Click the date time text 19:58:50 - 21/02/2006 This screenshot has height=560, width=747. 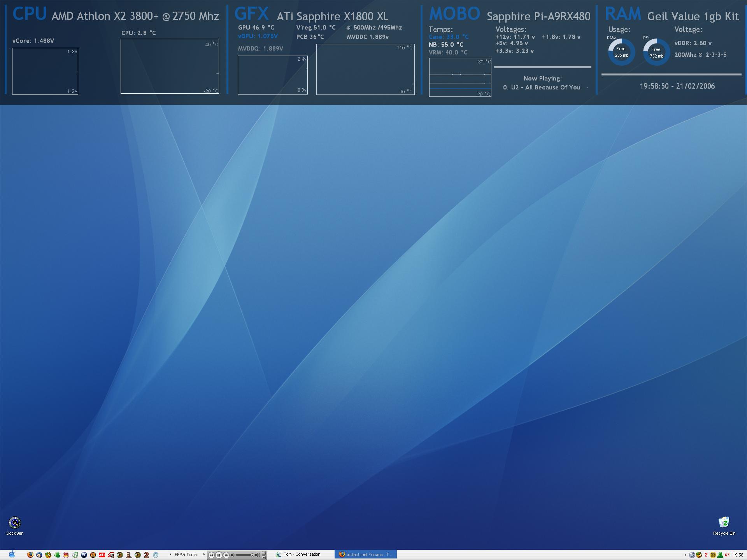[677, 86]
